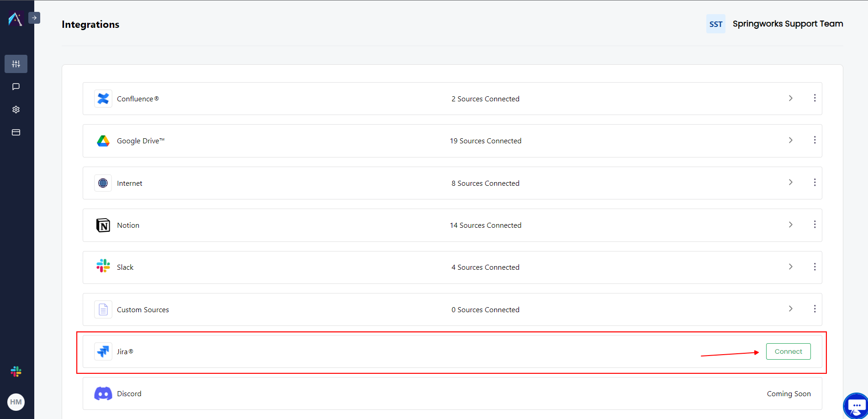Open the chat section in the sidebar
868x419 pixels.
coord(16,86)
